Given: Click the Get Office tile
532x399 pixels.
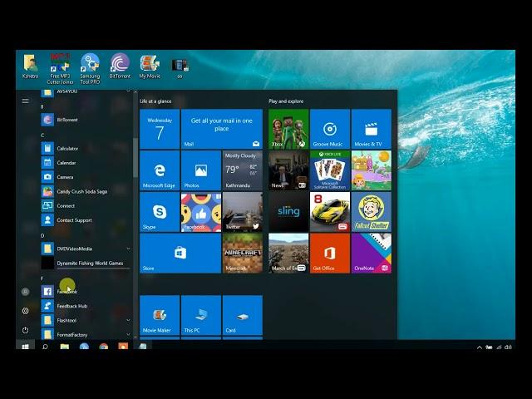Looking at the screenshot, I should [x=330, y=253].
